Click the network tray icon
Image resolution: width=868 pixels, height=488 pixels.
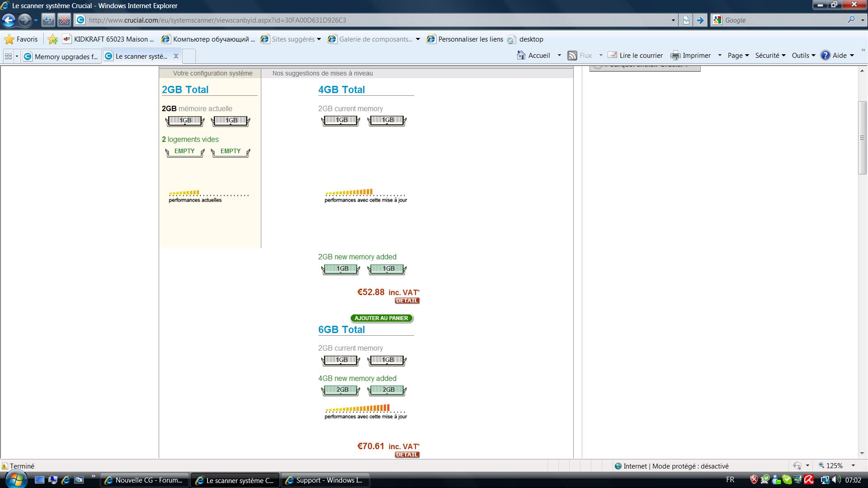click(x=825, y=480)
